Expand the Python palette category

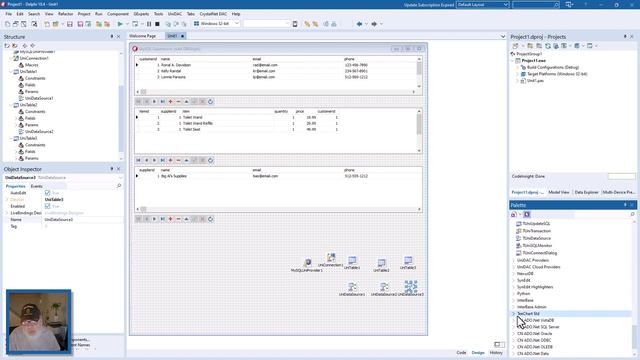click(513, 293)
